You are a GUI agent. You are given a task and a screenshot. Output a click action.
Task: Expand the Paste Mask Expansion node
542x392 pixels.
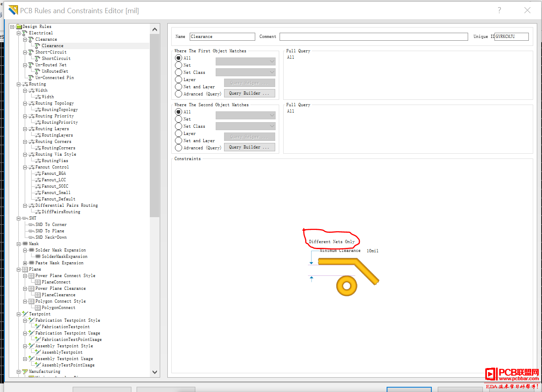(25, 263)
